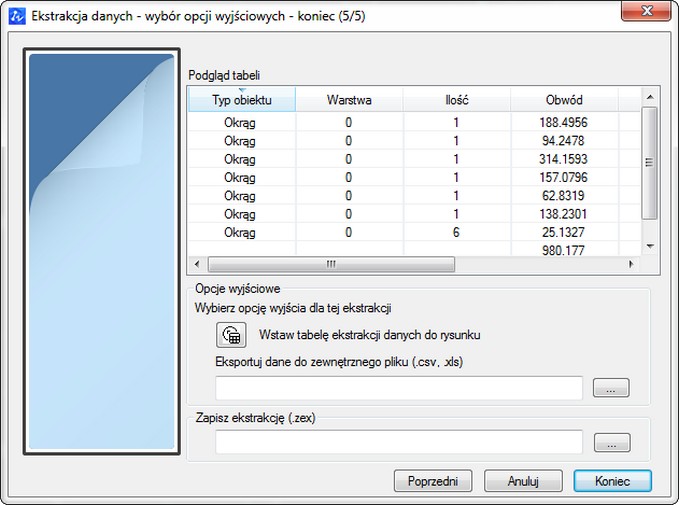
Task: Sort table by Typ obiektu column header
Action: coord(242,100)
